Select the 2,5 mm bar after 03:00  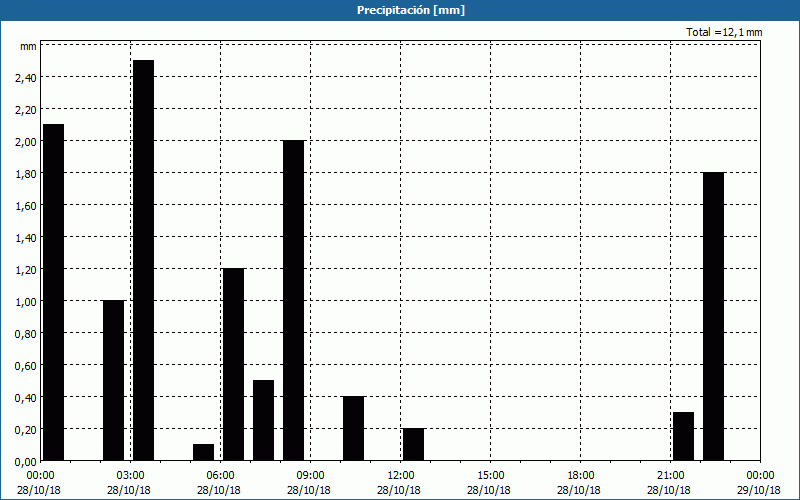coord(143,260)
